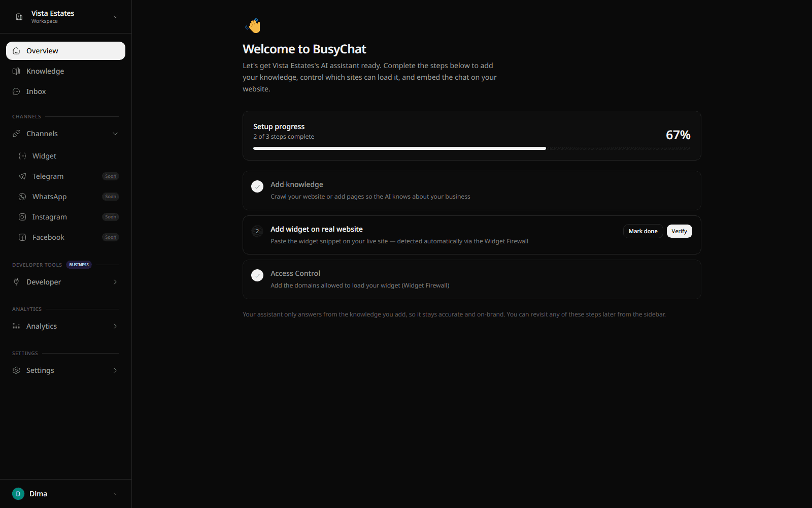Click the Overview home icon
812x508 pixels.
click(x=16, y=51)
